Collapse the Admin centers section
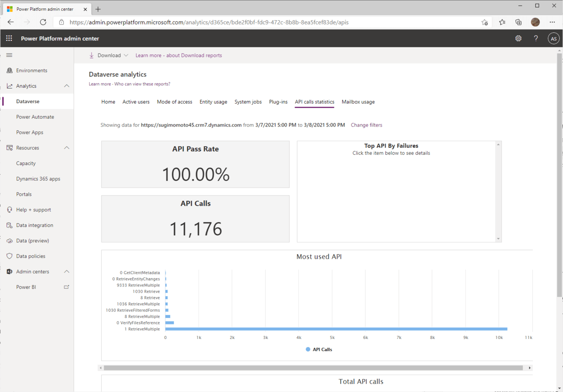 (67, 271)
